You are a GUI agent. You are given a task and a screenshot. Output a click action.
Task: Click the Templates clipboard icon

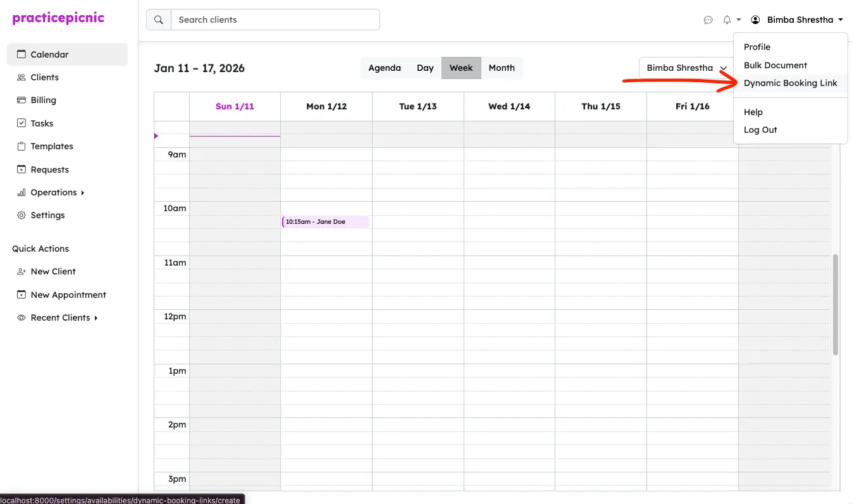(22, 147)
